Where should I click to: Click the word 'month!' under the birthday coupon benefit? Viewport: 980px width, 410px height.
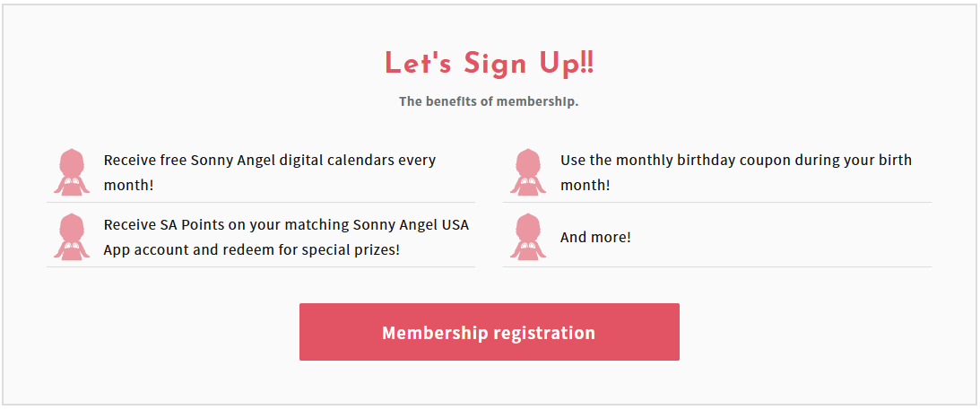coord(585,186)
